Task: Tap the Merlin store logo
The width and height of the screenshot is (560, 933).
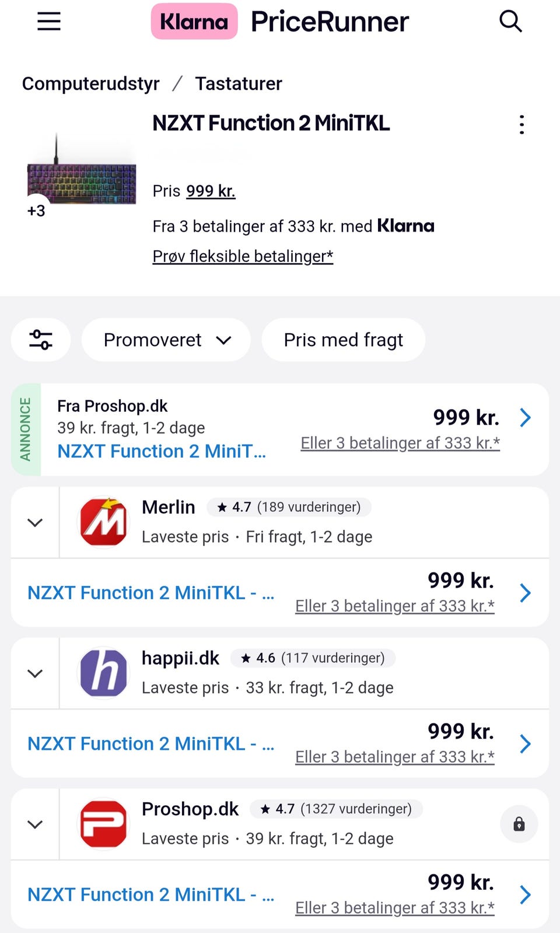Action: [x=103, y=522]
